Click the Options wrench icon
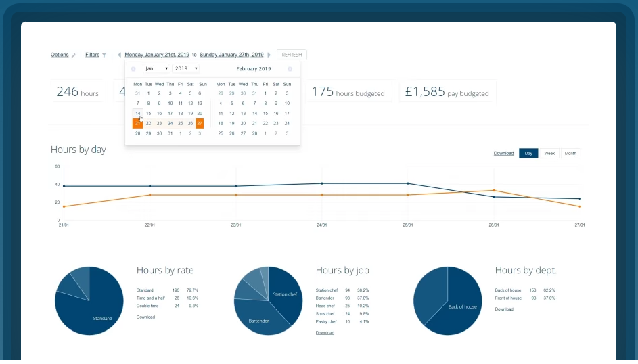This screenshot has height=364, width=638. click(x=74, y=55)
